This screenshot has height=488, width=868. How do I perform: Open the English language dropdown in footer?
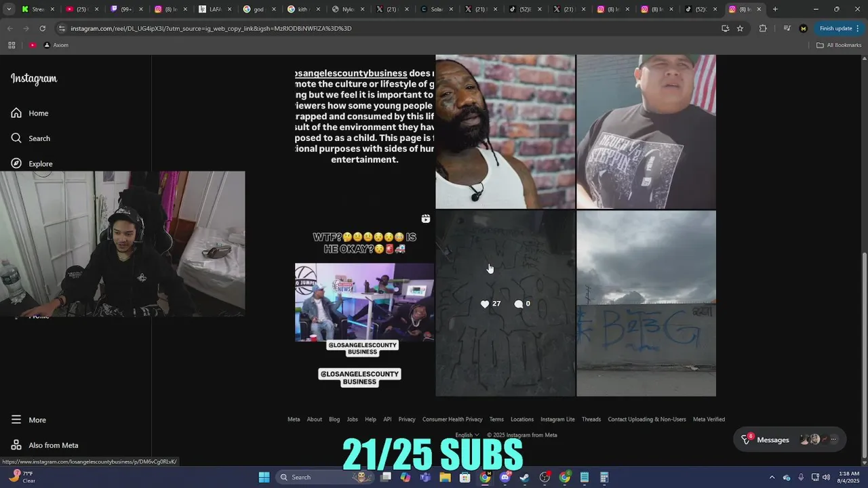coord(467,435)
